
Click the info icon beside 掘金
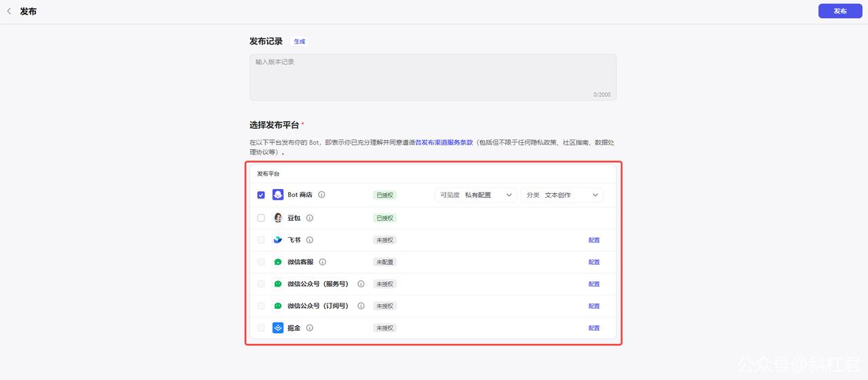[310, 328]
